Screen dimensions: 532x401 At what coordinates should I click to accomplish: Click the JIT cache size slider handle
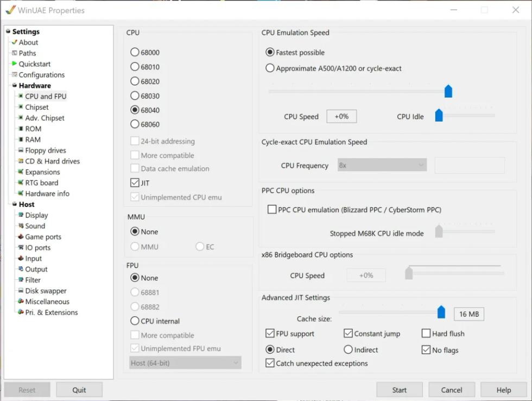(441, 312)
